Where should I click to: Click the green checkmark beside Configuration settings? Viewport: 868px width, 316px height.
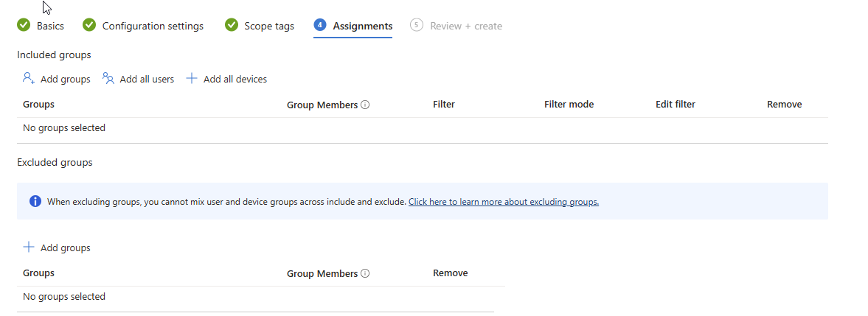pos(89,25)
